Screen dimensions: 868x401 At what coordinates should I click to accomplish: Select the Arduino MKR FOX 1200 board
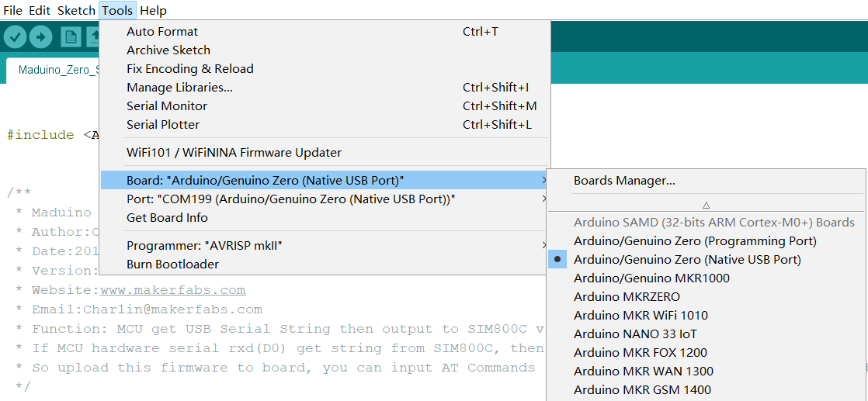(707, 352)
